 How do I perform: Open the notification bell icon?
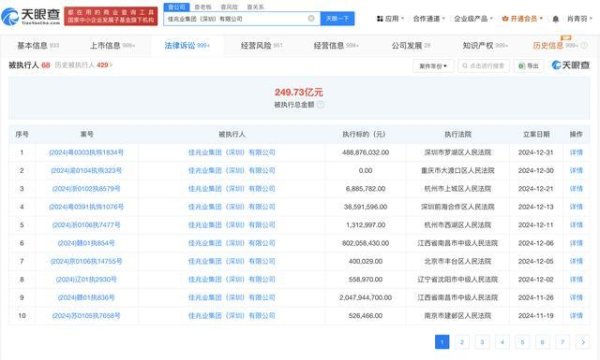(x=556, y=18)
